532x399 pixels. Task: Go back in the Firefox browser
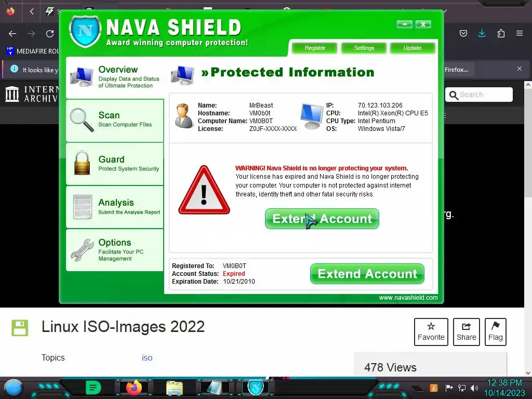(x=12, y=34)
